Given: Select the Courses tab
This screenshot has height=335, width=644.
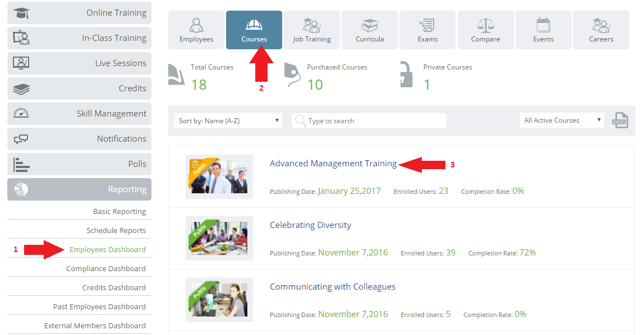Looking at the screenshot, I should 254,30.
